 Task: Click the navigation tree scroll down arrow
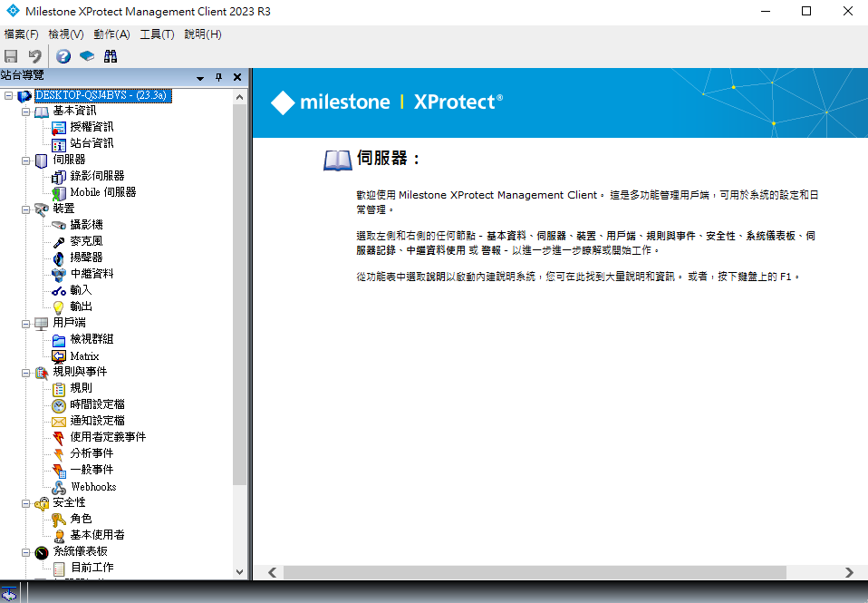pos(240,572)
